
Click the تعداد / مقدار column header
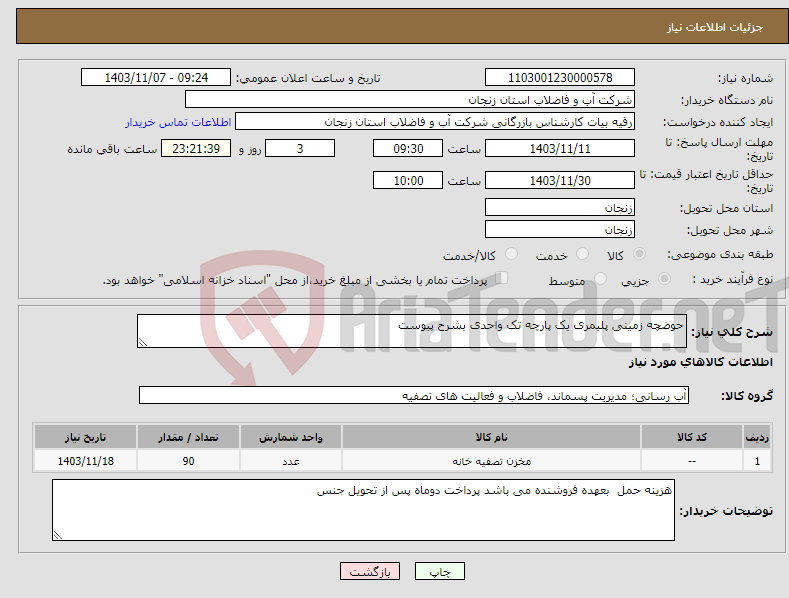click(x=188, y=437)
